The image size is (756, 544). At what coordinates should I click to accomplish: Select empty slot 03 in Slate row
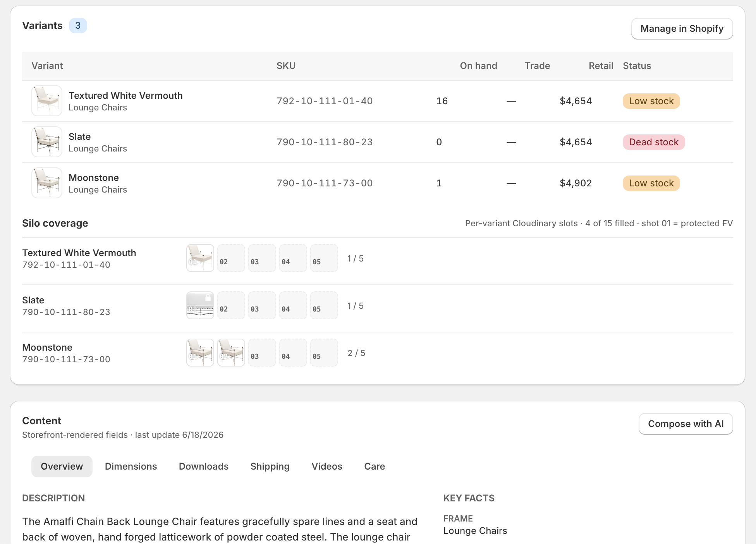click(x=262, y=305)
